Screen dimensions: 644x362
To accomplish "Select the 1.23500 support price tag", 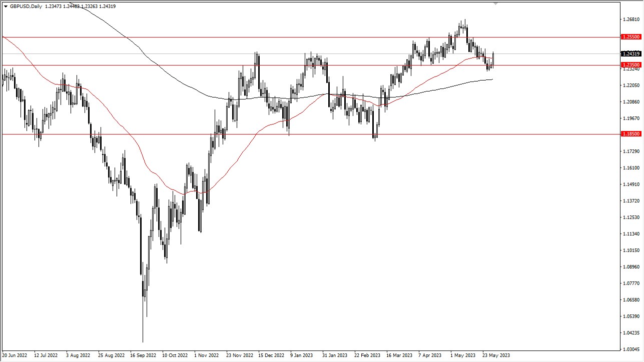I will (x=630, y=64).
